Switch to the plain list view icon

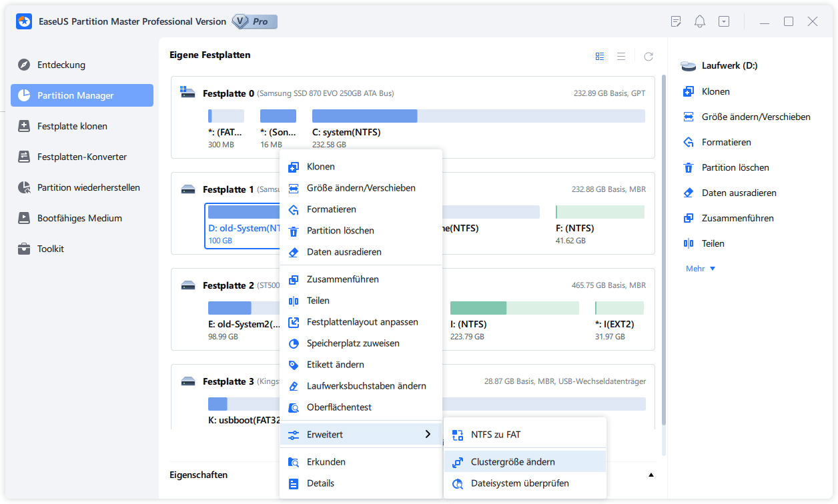621,57
